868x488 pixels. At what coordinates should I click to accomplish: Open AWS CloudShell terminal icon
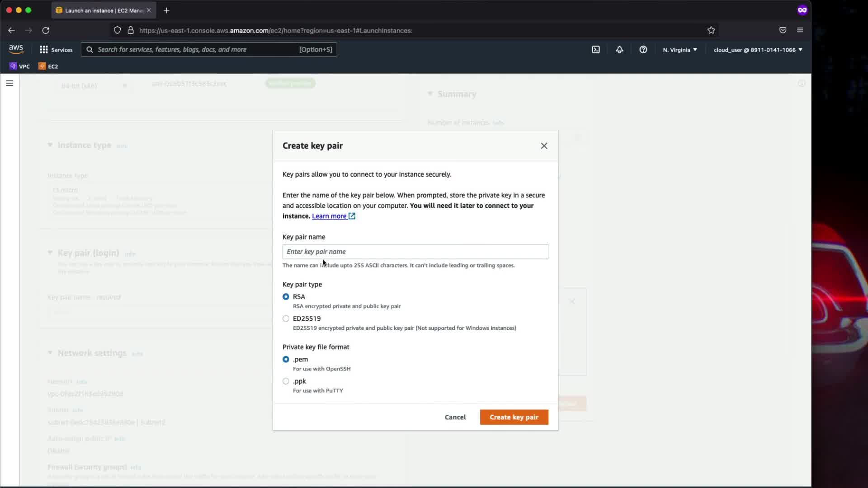pos(596,50)
